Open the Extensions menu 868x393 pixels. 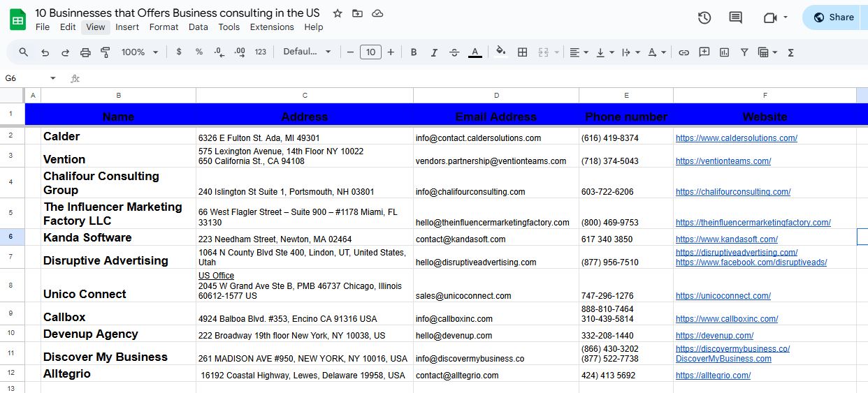(272, 27)
